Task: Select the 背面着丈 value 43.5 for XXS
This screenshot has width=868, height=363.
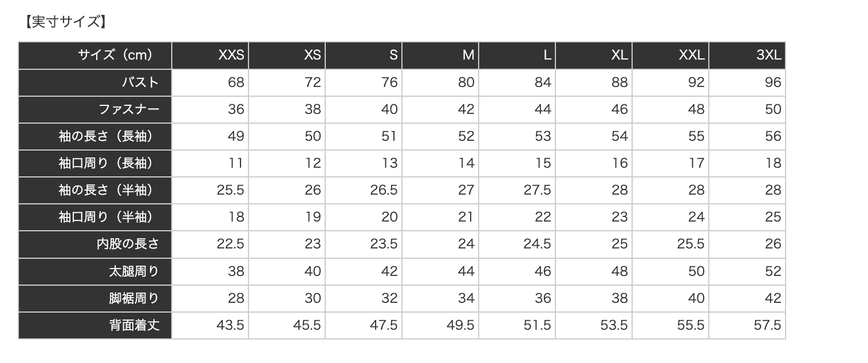Action: point(230,326)
